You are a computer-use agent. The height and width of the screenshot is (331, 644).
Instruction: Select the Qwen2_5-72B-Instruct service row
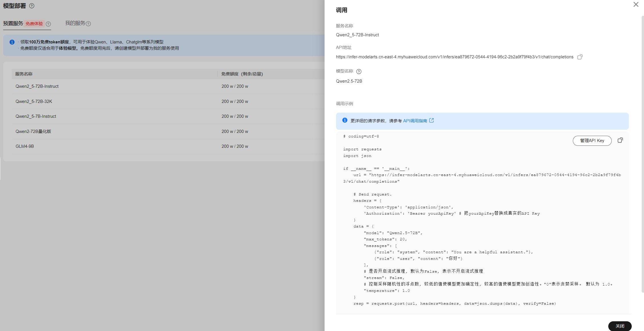168,86
